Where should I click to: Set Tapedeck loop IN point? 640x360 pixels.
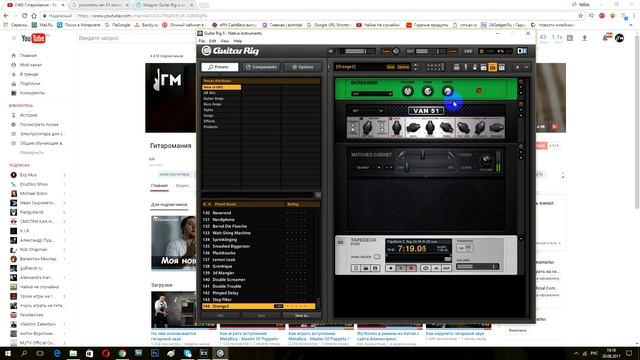coord(436,268)
